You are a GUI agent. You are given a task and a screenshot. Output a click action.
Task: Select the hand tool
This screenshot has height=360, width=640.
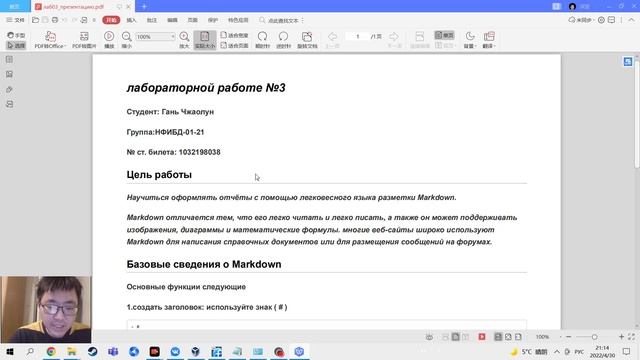click(x=16, y=35)
